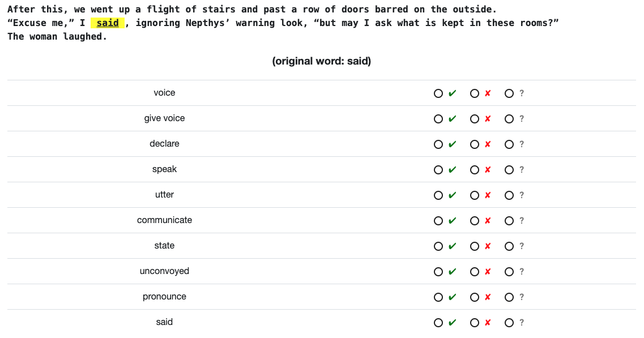Click the green checkmark icon beside "communicate"
The width and height of the screenshot is (644, 338).
pos(452,221)
